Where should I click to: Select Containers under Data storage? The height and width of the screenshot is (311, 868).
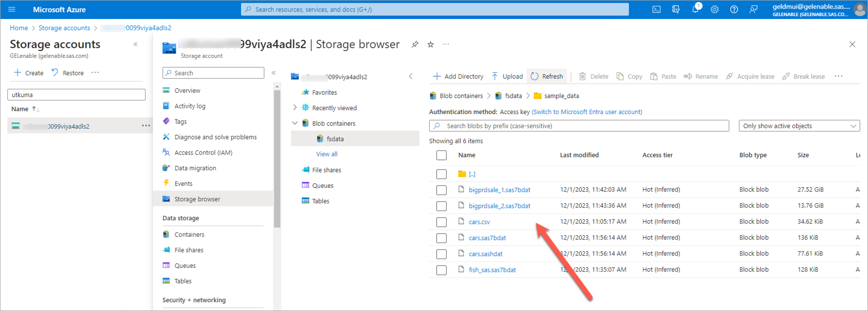coord(189,234)
